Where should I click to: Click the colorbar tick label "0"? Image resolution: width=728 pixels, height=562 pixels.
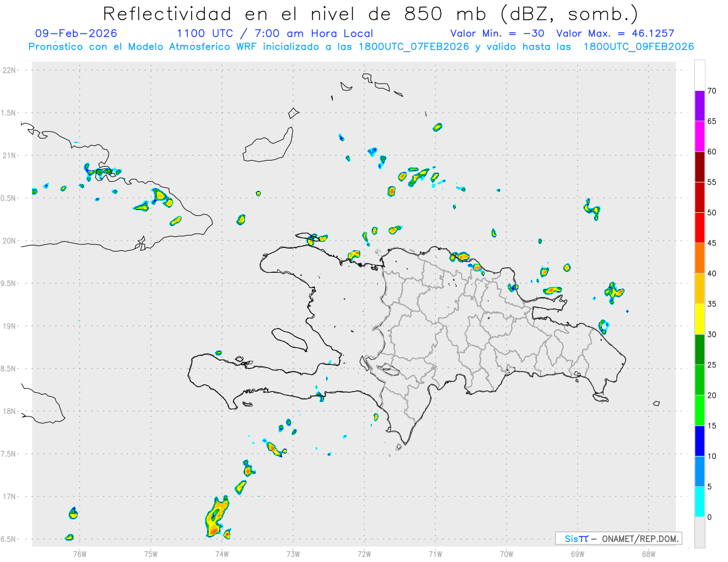710,517
